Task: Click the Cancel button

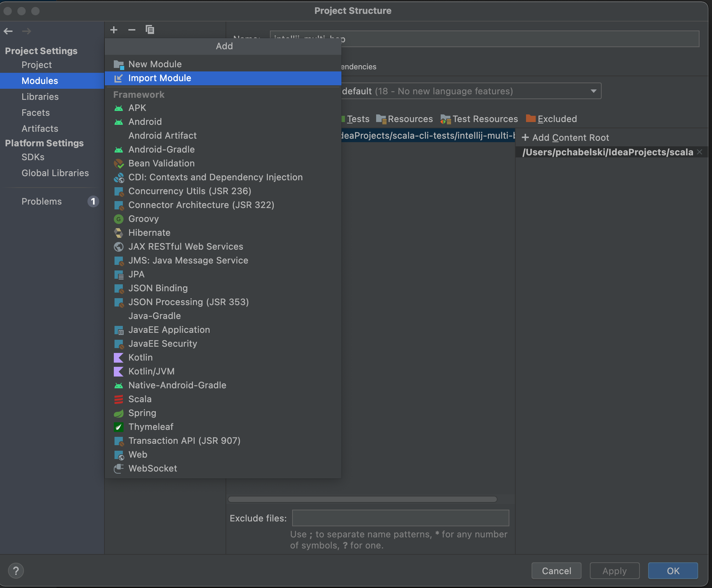Action: (x=557, y=571)
